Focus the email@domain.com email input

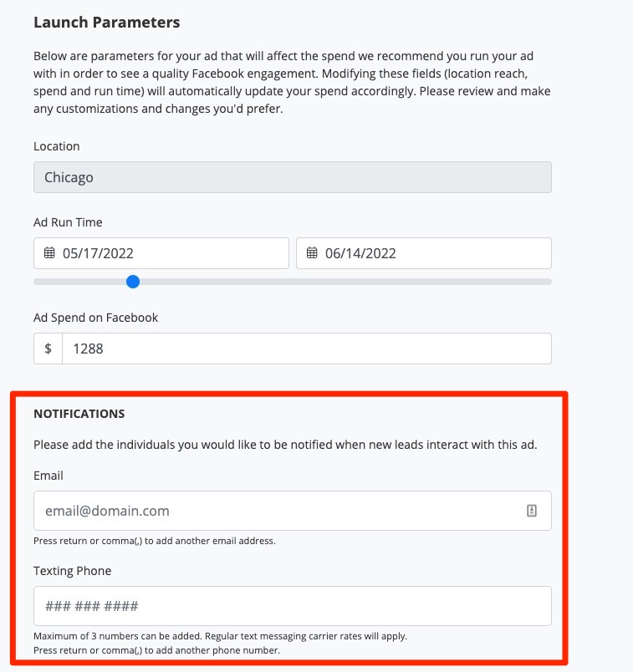276,511
